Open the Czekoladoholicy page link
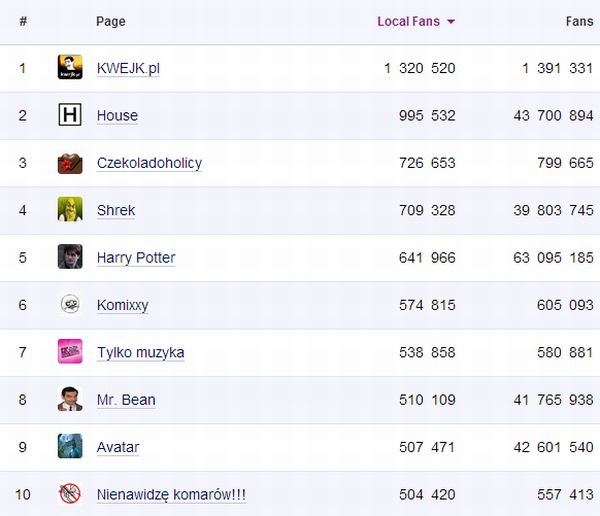Image resolution: width=600 pixels, height=516 pixels. [149, 163]
